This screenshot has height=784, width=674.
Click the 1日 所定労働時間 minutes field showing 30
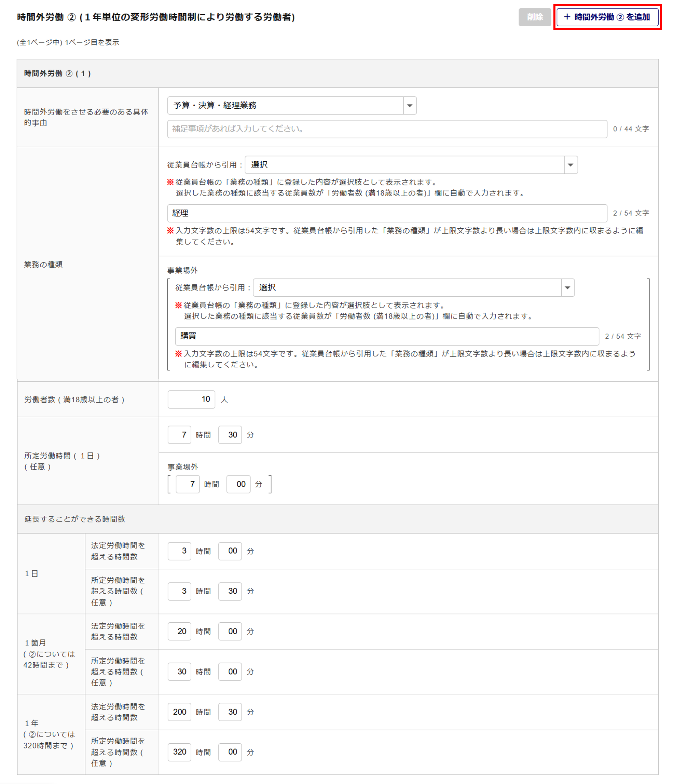[x=230, y=591]
